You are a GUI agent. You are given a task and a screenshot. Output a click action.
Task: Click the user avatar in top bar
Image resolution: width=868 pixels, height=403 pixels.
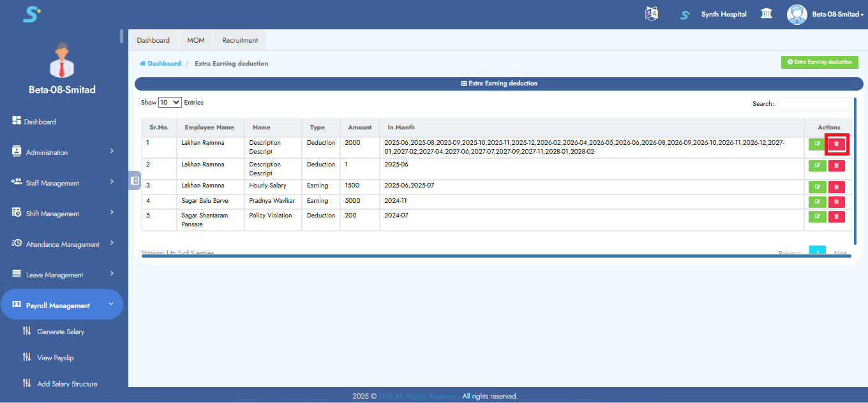click(x=797, y=14)
